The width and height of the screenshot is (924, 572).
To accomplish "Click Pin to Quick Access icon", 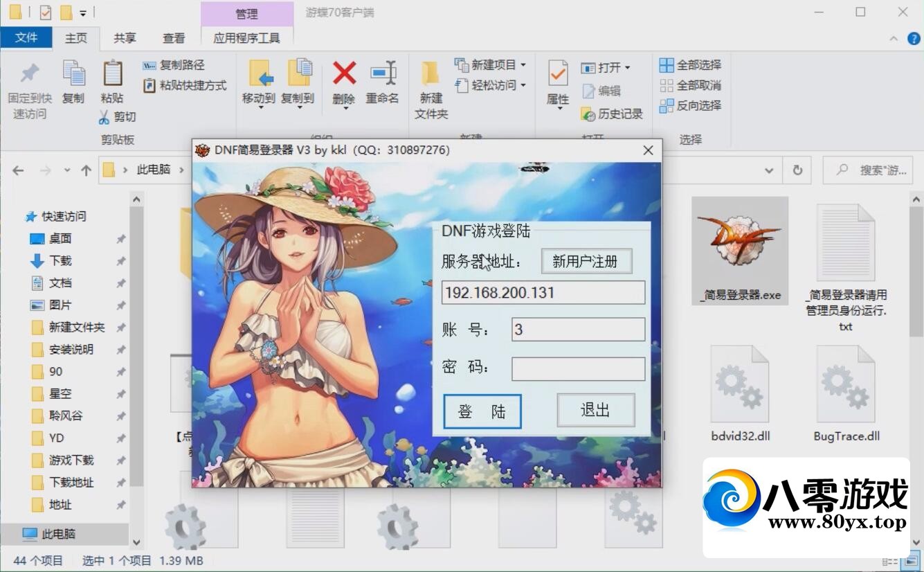I will [30, 73].
